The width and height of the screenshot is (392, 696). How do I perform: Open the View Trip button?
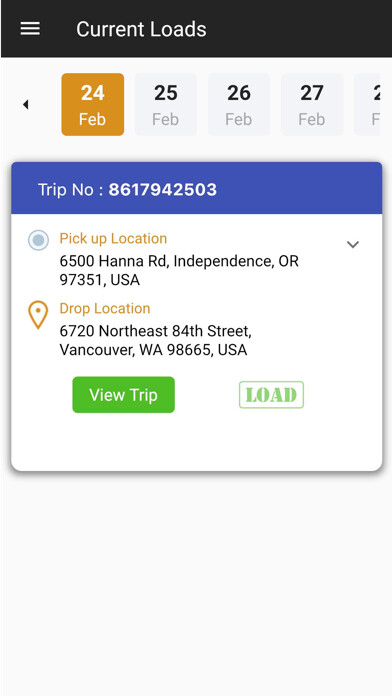[x=123, y=395]
